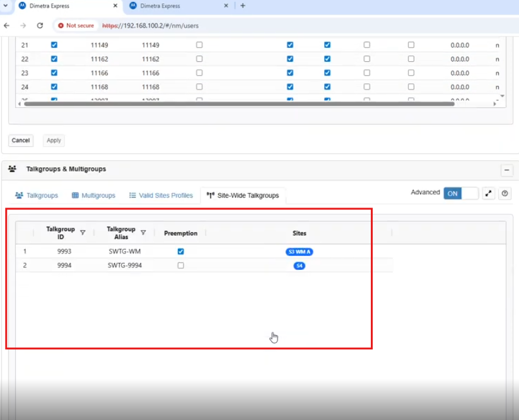Cancel the user changes
519x420 pixels.
pos(21,141)
